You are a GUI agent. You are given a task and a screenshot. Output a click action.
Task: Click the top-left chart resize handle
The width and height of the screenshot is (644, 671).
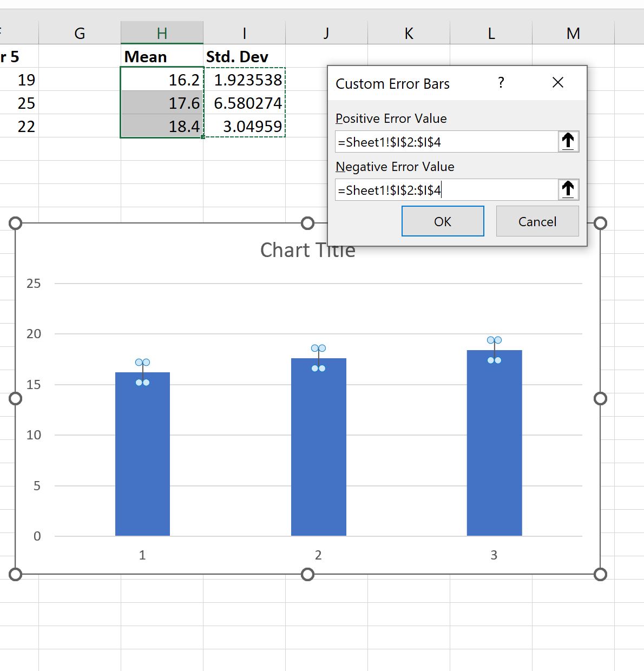point(16,223)
